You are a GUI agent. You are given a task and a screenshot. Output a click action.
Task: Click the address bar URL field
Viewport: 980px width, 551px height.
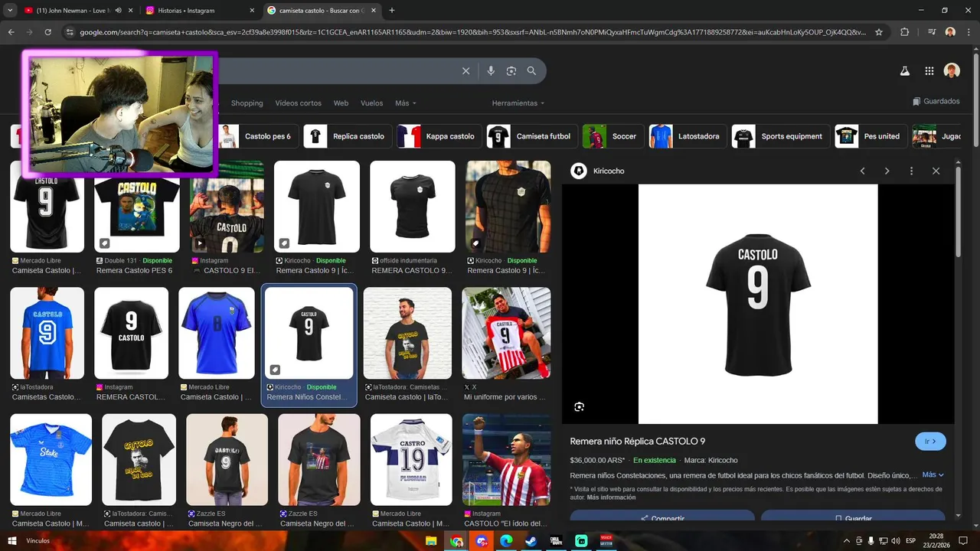point(473,32)
